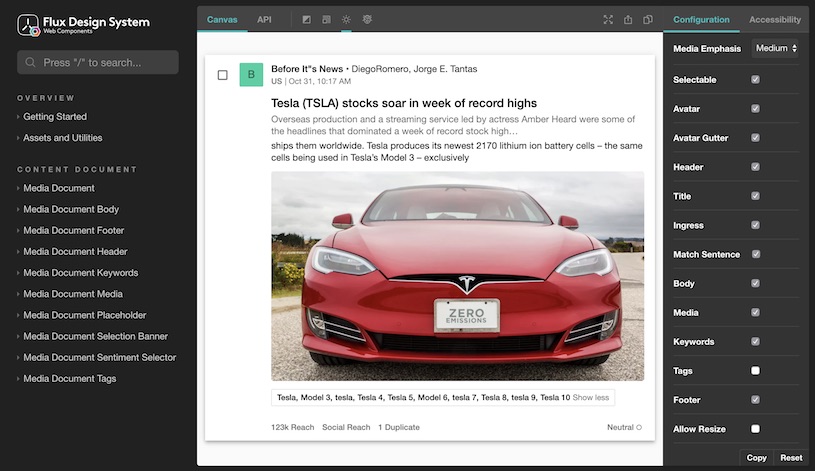Uncheck the Title option
815x471 pixels.
pyautogui.click(x=755, y=196)
